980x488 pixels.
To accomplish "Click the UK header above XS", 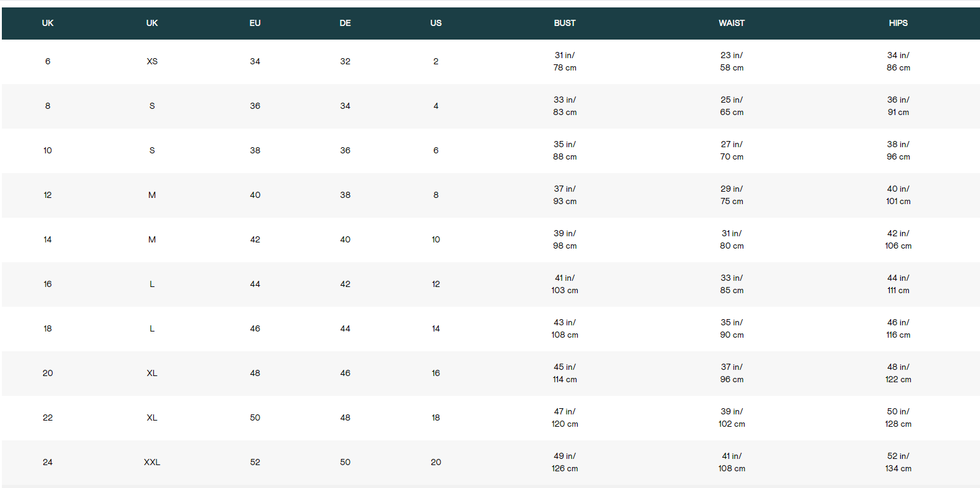I will (x=152, y=23).
